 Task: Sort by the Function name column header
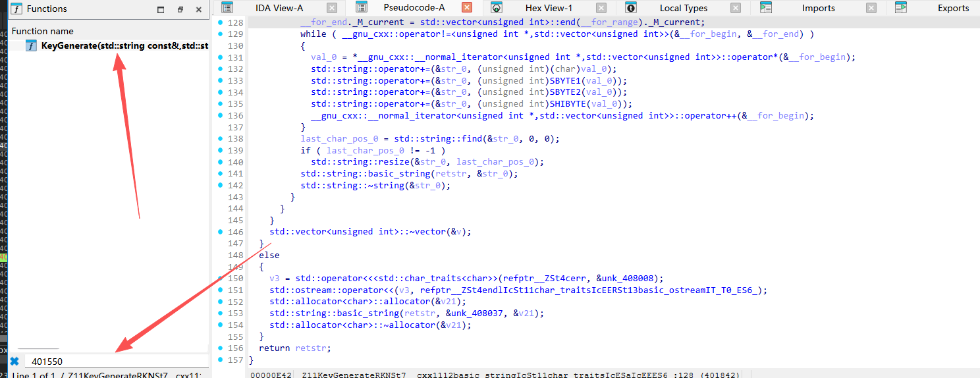[43, 31]
